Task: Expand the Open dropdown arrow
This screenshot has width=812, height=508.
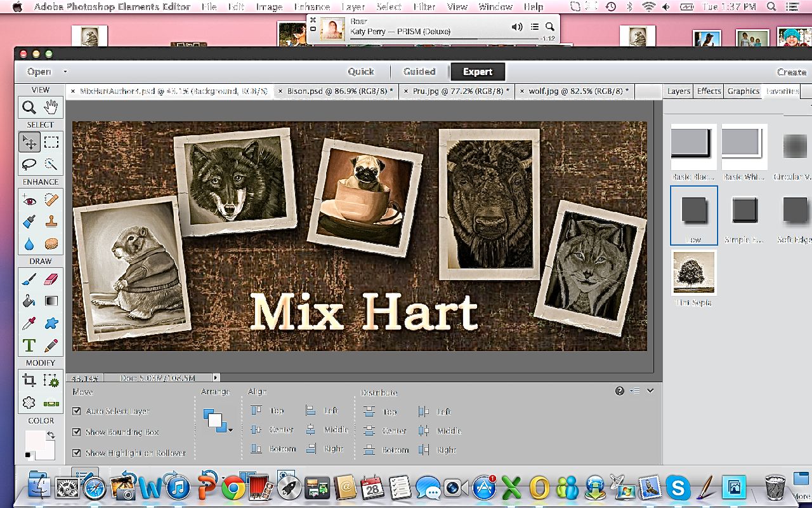Action: point(65,72)
